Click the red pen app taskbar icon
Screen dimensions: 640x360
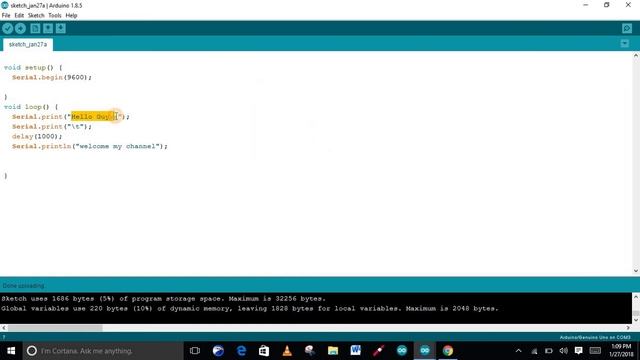click(x=378, y=351)
